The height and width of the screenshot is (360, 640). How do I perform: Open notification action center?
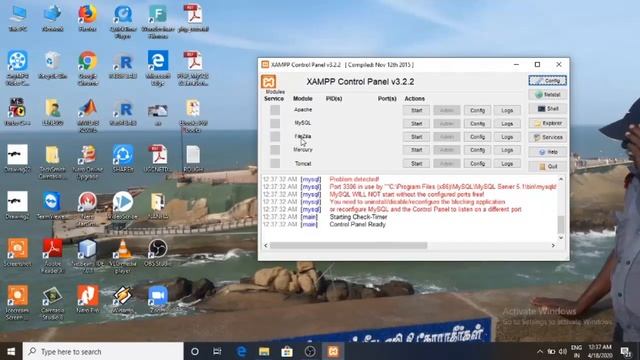coord(626,351)
